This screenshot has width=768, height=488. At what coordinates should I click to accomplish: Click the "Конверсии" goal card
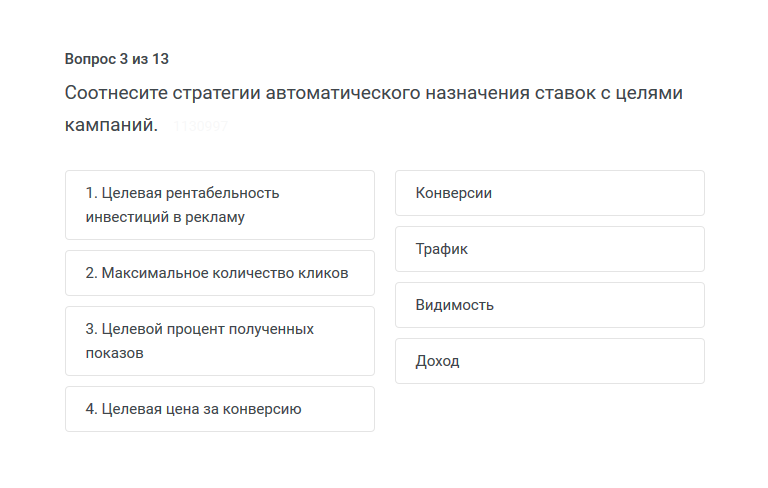click(549, 193)
